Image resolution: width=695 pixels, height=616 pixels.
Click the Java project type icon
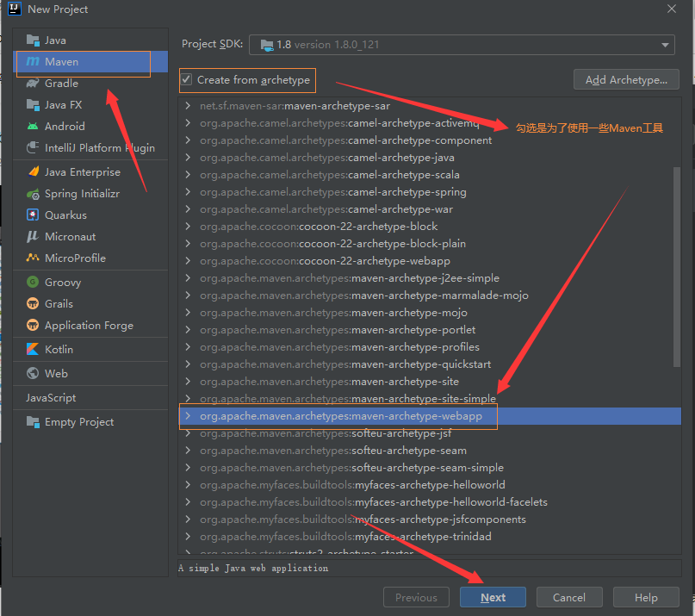pos(33,40)
